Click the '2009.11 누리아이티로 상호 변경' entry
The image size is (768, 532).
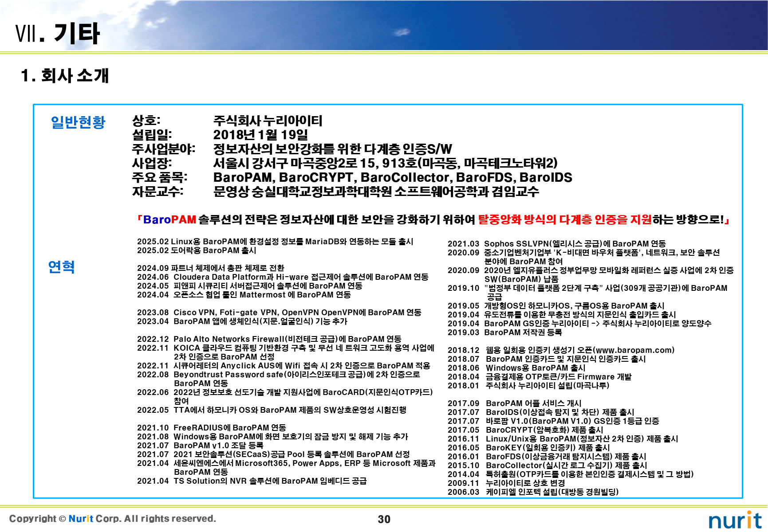coord(506,483)
